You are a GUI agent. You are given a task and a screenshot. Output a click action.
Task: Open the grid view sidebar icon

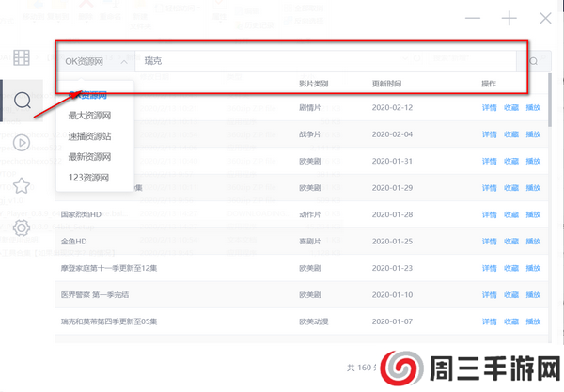pyautogui.click(x=22, y=57)
